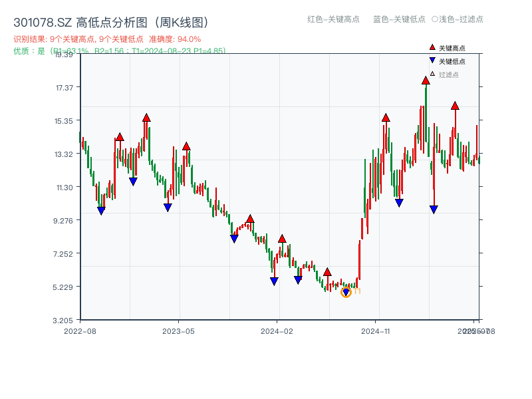
Task: Click the highest red triangle marker on chart peak
Action: 425,80
